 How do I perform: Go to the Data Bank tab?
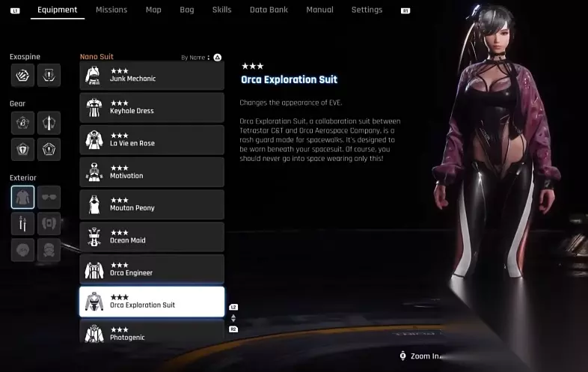(269, 10)
